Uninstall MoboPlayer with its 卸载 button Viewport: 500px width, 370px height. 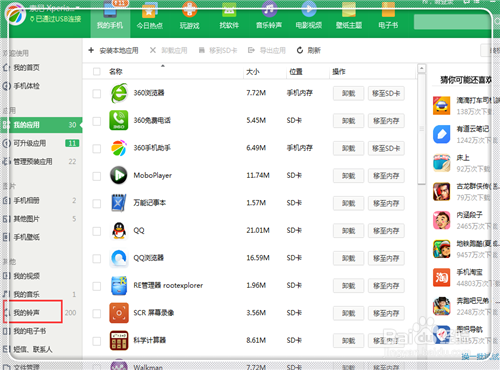pos(348,176)
